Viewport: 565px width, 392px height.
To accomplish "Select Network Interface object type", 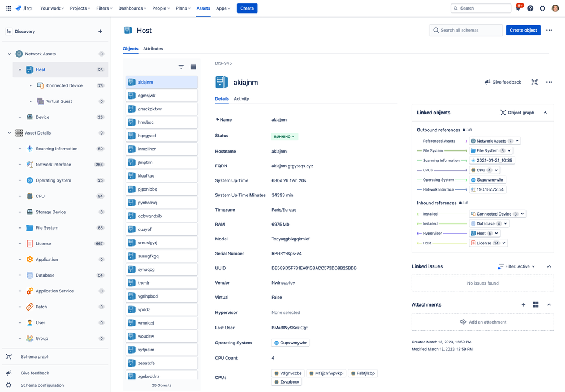I will [x=53, y=165].
